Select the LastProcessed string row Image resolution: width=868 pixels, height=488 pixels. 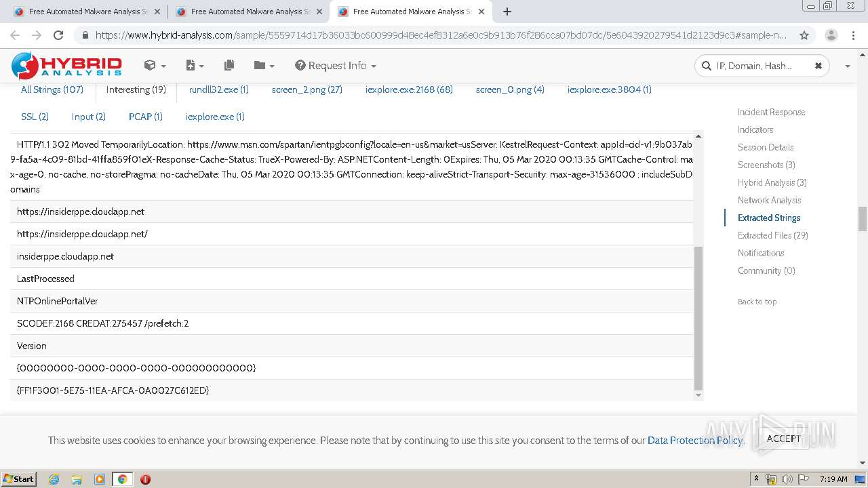(x=351, y=279)
